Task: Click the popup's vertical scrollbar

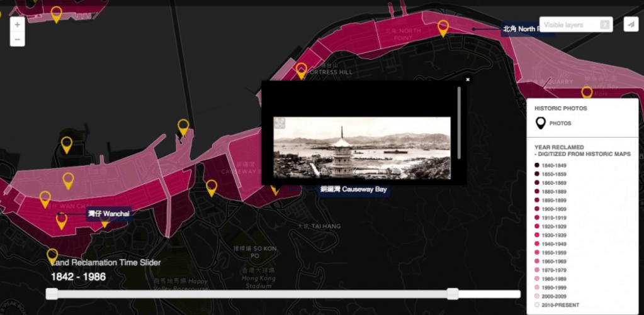Action: pyautogui.click(x=459, y=123)
